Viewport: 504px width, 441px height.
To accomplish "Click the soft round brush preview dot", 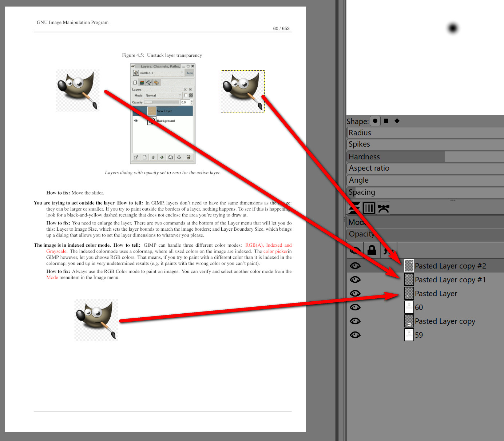I will tap(453, 28).
